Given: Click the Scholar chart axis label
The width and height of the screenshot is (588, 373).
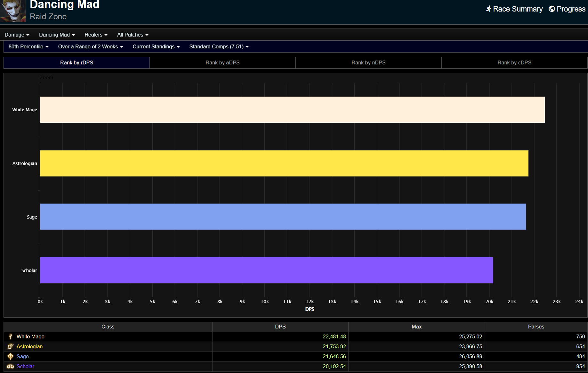Looking at the screenshot, I should click(x=29, y=270).
